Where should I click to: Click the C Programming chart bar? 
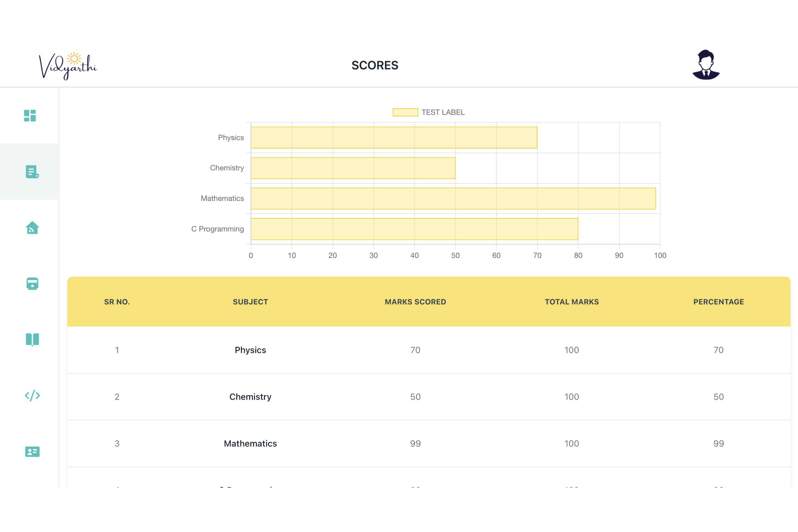[x=414, y=229]
